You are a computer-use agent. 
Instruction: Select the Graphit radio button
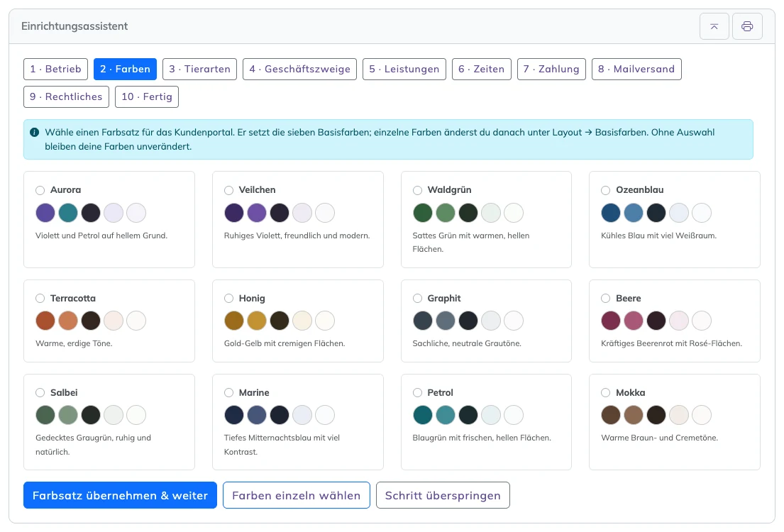(x=417, y=298)
